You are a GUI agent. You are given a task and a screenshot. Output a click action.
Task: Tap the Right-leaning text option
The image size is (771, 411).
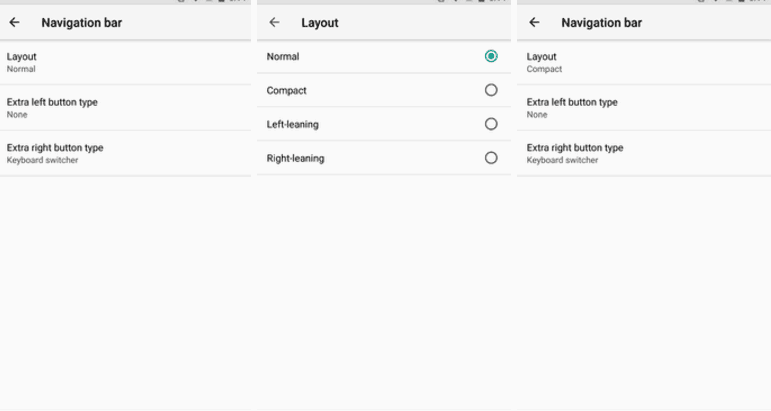[x=295, y=159]
